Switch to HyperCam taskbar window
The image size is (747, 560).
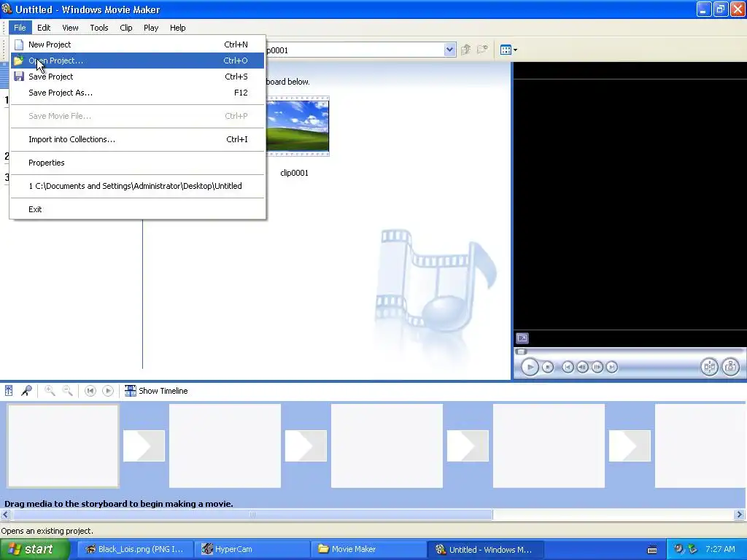[252, 549]
